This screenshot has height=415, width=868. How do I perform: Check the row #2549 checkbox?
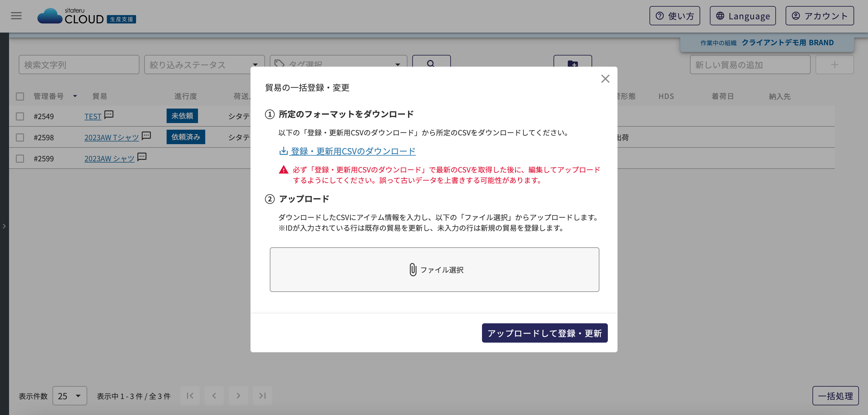(x=20, y=116)
